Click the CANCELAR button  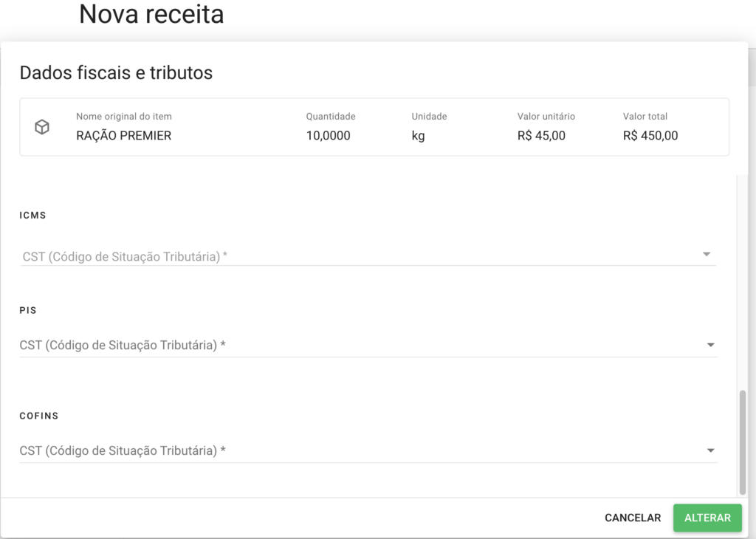pyautogui.click(x=632, y=518)
